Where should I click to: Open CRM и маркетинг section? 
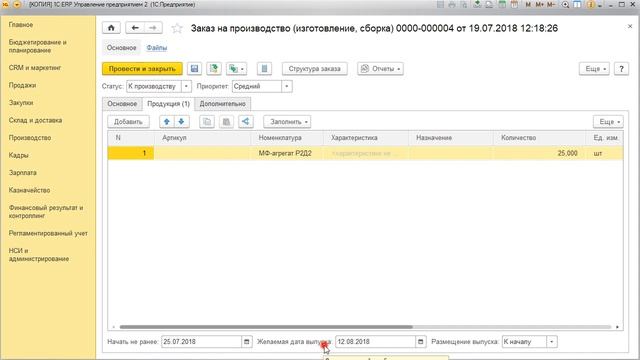click(x=35, y=68)
